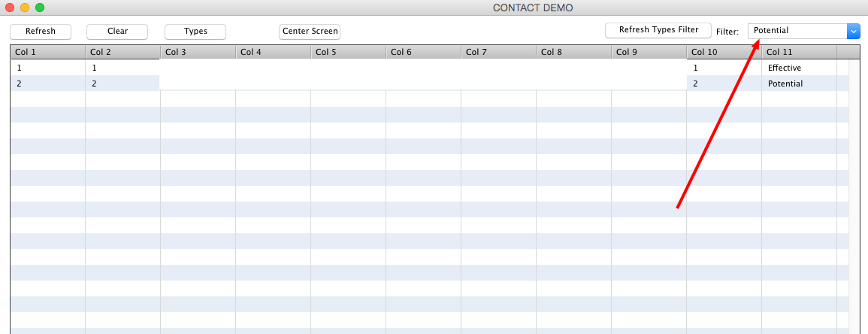Sort by Col 10 header
This screenshot has width=868, height=334.
point(724,52)
